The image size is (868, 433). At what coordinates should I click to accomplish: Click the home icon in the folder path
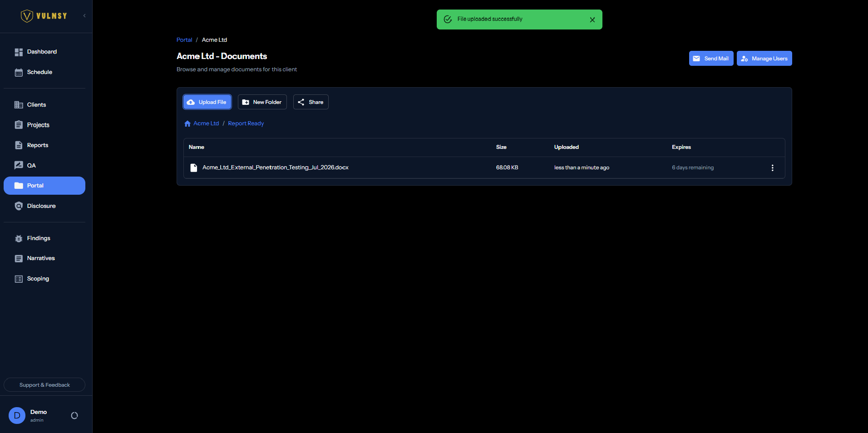[187, 123]
